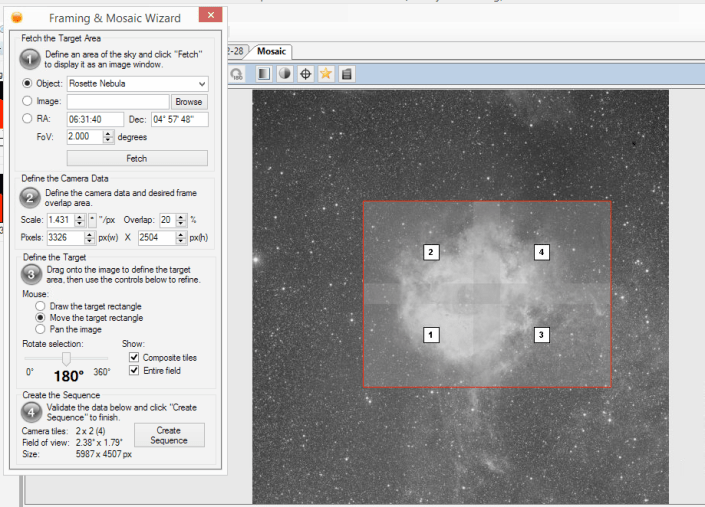Click the gradient stretch toolbar icon
Image resolution: width=705 pixels, height=507 pixels.
pyautogui.click(x=263, y=74)
